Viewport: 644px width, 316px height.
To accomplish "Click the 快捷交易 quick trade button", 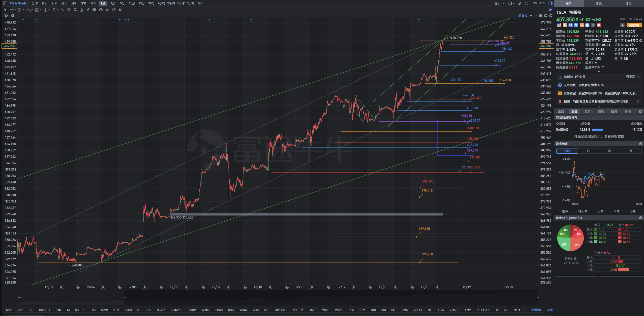I will click(634, 25).
